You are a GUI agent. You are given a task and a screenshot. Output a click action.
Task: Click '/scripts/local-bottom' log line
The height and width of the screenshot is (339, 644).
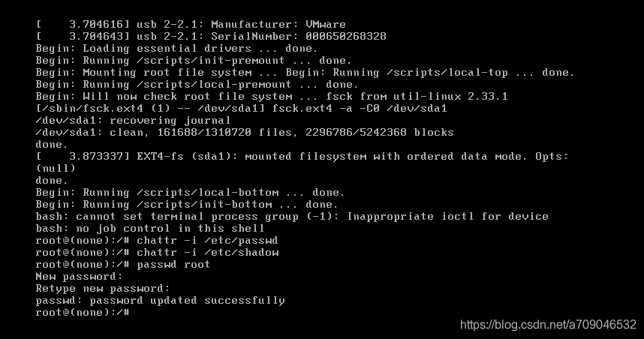pos(190,193)
